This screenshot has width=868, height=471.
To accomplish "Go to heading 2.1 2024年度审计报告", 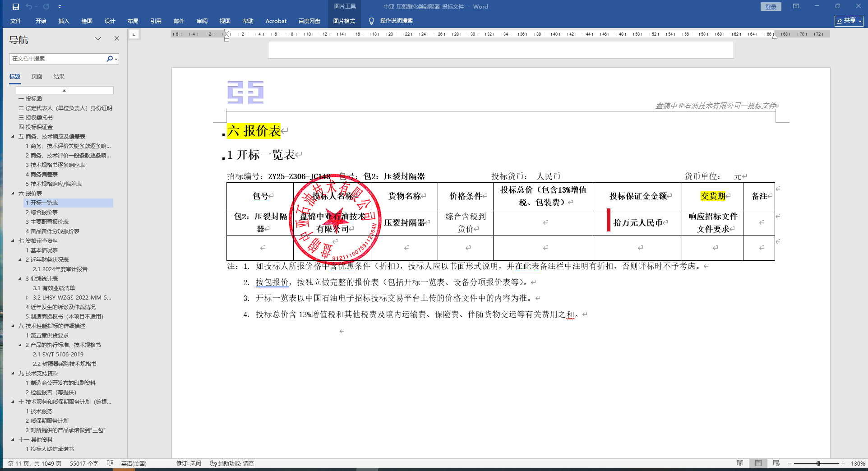I will click(60, 269).
